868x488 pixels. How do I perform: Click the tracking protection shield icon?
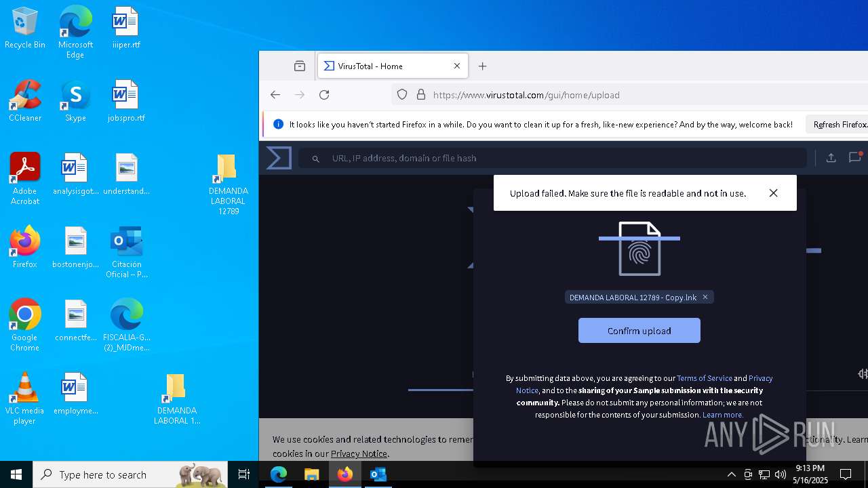pyautogui.click(x=402, y=95)
